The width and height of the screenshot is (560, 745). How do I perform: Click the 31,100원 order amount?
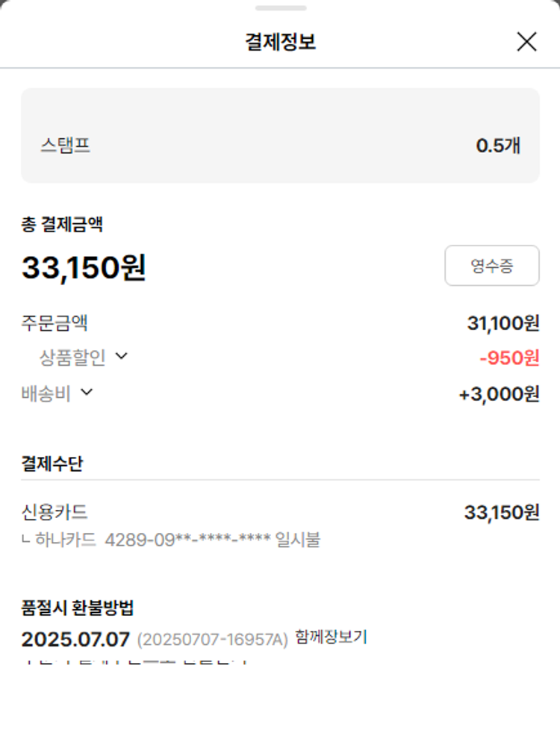[503, 323]
